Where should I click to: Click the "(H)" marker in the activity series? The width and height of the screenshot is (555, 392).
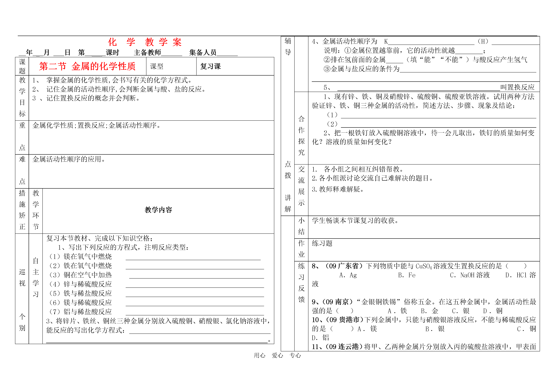tap(483, 42)
